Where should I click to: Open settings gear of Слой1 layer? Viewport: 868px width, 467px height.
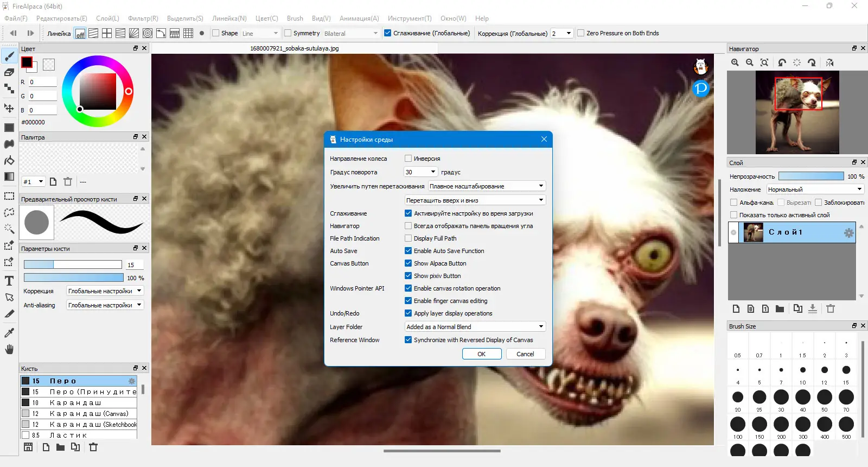848,233
